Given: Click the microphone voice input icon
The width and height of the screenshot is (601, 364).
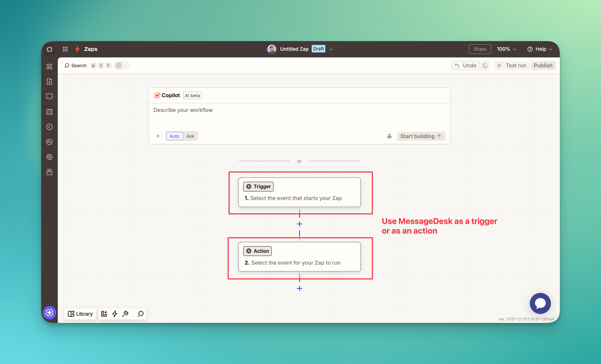Looking at the screenshot, I should [389, 136].
